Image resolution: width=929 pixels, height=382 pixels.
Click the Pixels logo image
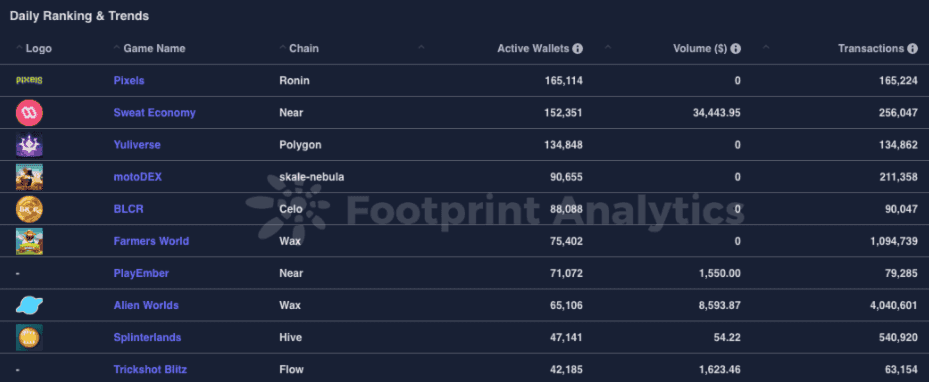[29, 80]
